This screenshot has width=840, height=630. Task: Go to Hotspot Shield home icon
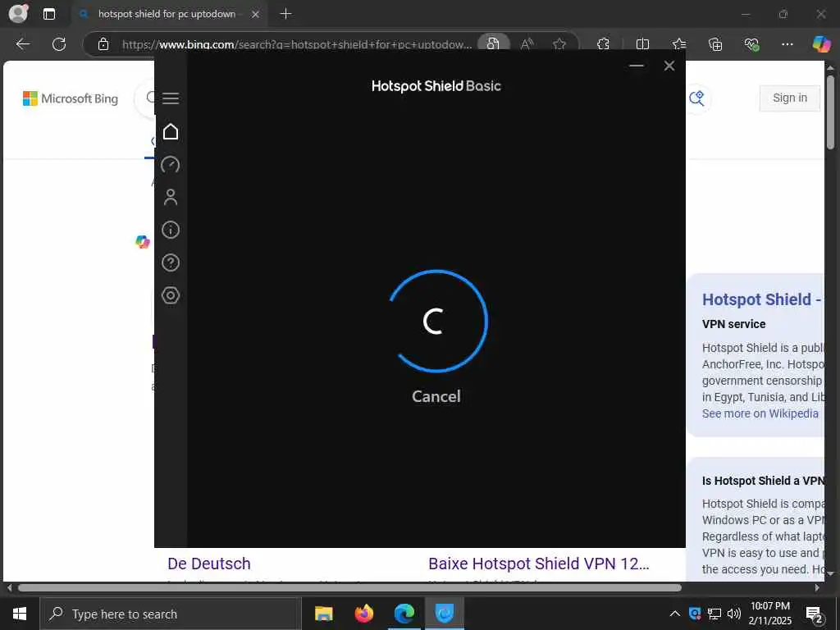point(171,132)
